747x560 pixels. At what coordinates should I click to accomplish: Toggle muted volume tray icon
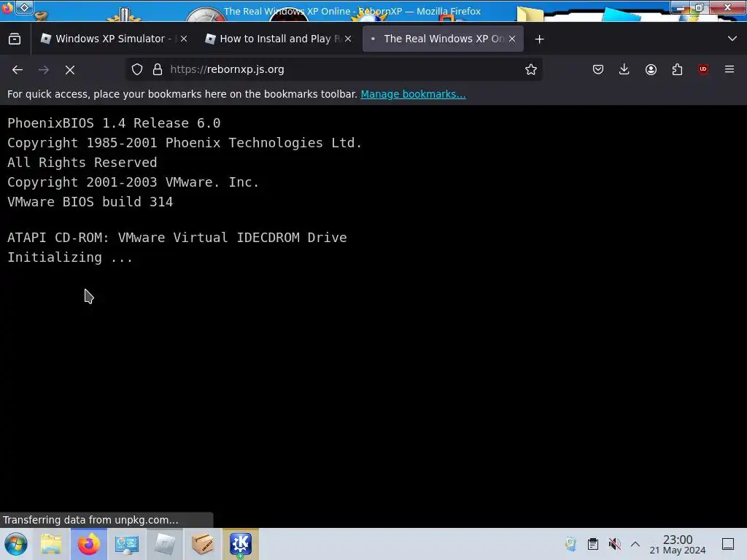pos(614,544)
